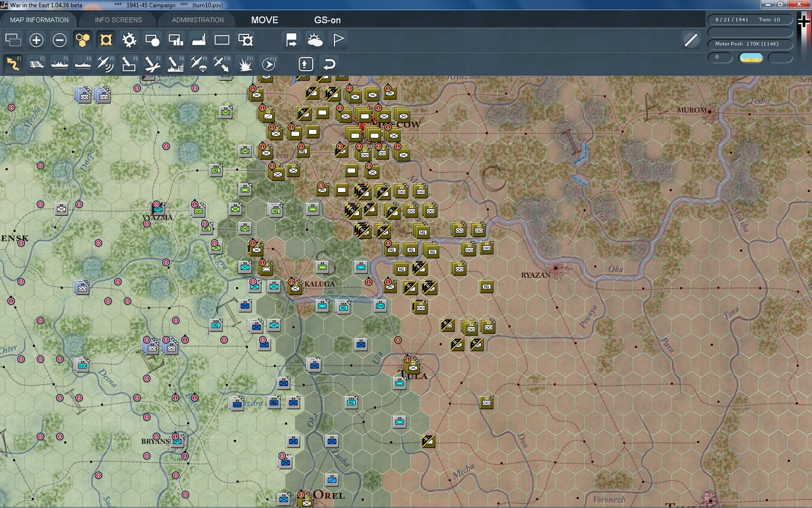Show the weather sun-and-cloud icon
The height and width of the screenshot is (508, 812).
click(315, 40)
